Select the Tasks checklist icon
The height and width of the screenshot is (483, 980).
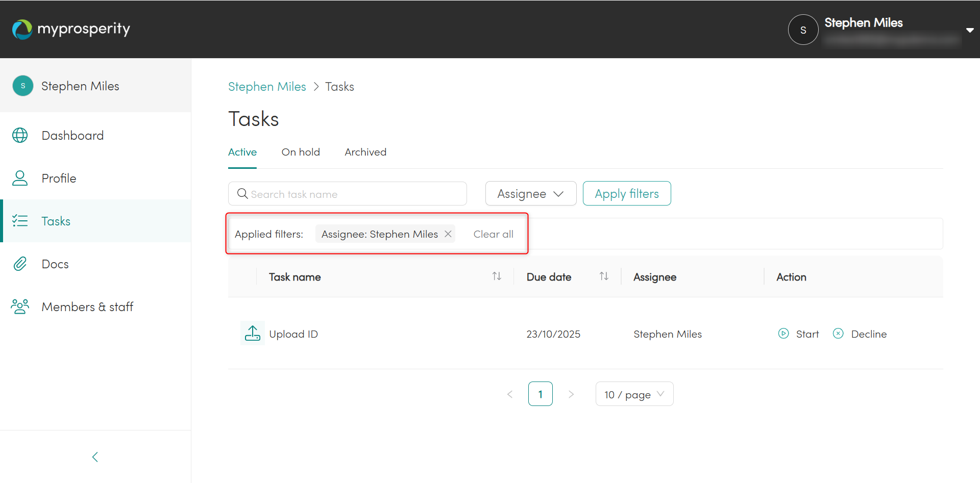coord(20,221)
